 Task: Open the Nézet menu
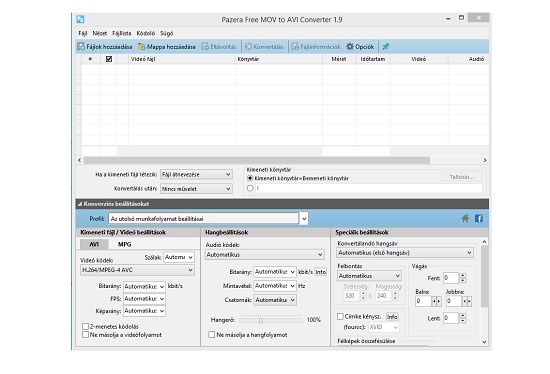[x=100, y=33]
